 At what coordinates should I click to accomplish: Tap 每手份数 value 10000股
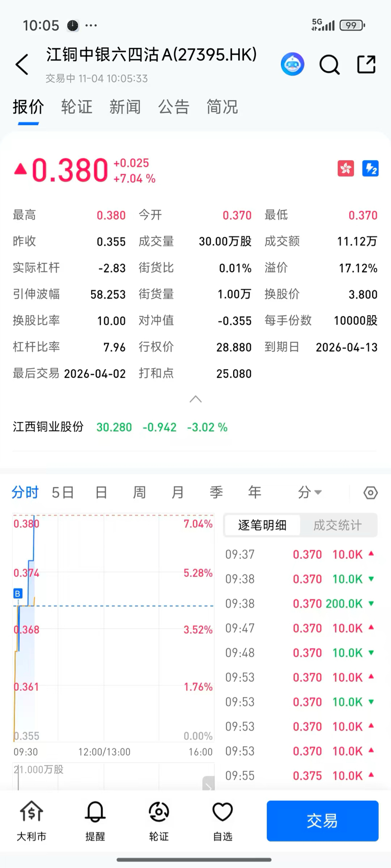[x=355, y=321]
